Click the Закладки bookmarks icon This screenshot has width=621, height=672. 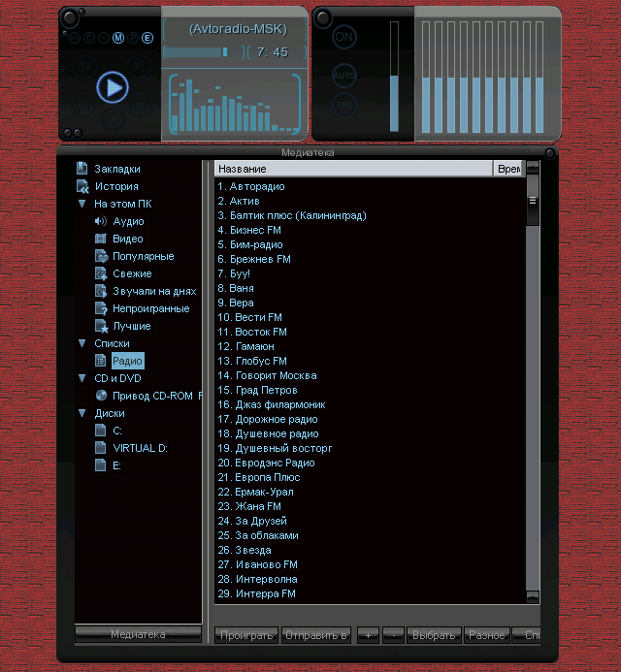[82, 169]
